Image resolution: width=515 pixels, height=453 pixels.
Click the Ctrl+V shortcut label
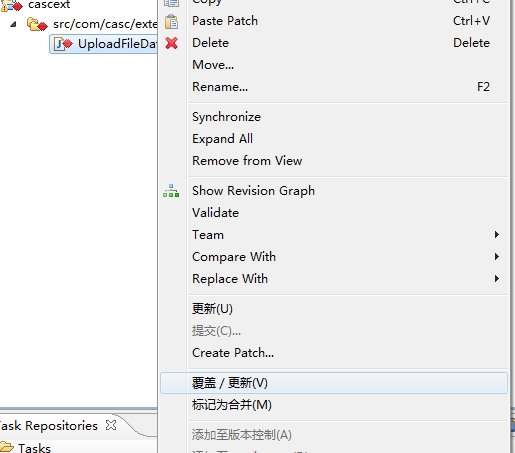pyautogui.click(x=471, y=21)
